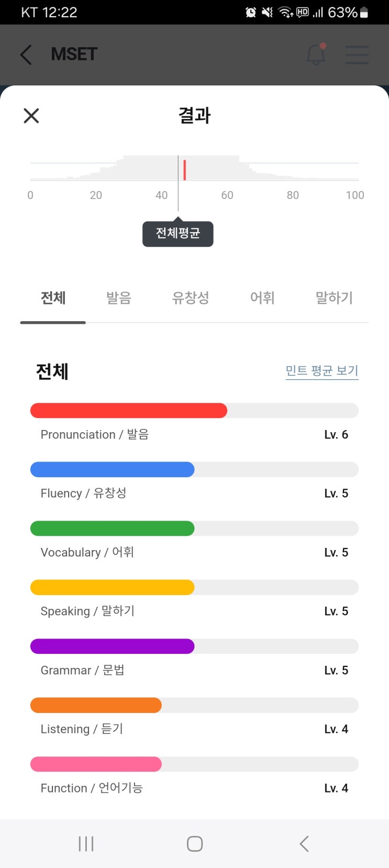Tap the orange Listening level bar
The width and height of the screenshot is (389, 868).
click(x=96, y=706)
